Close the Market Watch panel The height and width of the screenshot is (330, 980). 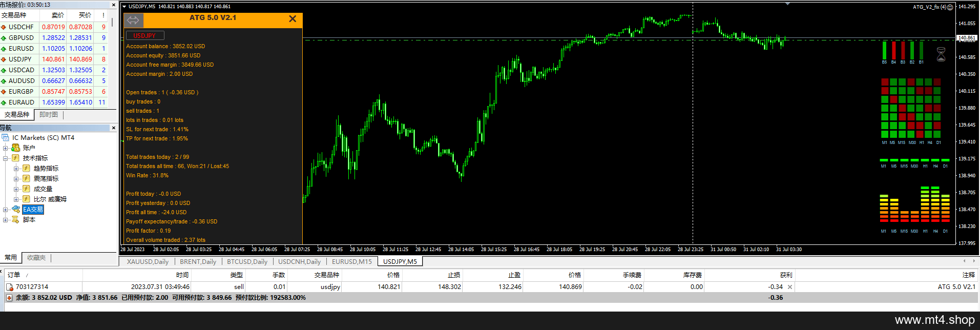tap(114, 5)
